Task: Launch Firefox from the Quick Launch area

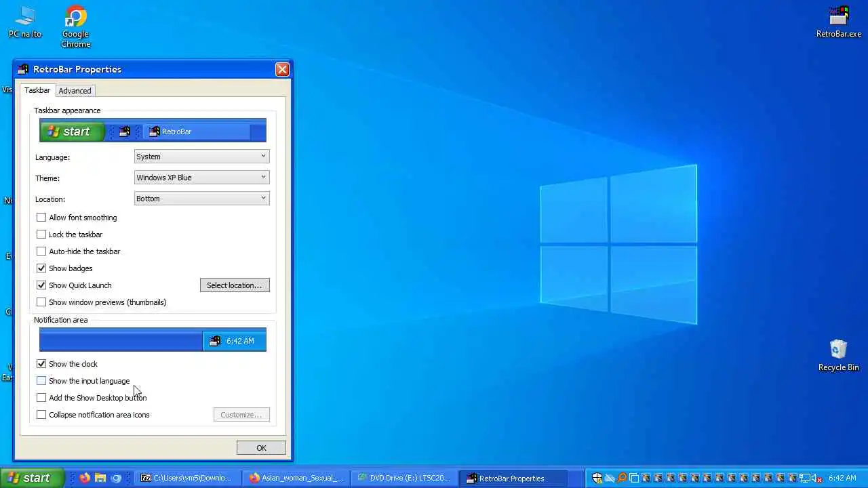Action: (84, 478)
